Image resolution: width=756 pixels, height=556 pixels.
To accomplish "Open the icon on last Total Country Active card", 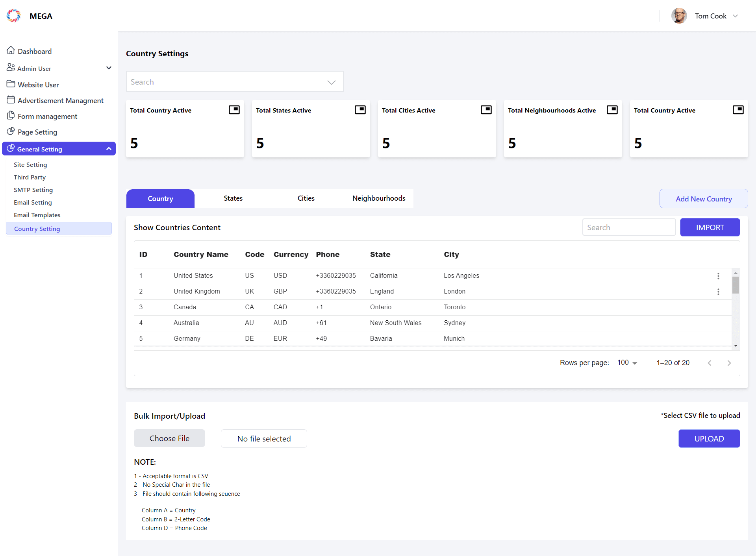I will pos(738,110).
